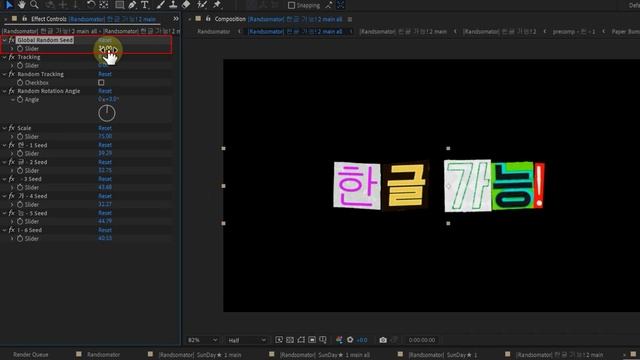Click the Scale slider value 75.00
Screen dimensions: 640x360
105,136
